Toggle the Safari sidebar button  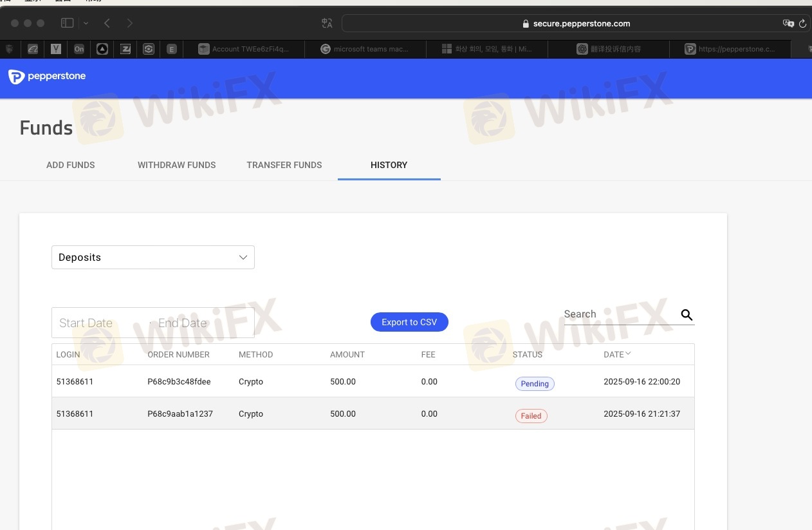click(67, 23)
